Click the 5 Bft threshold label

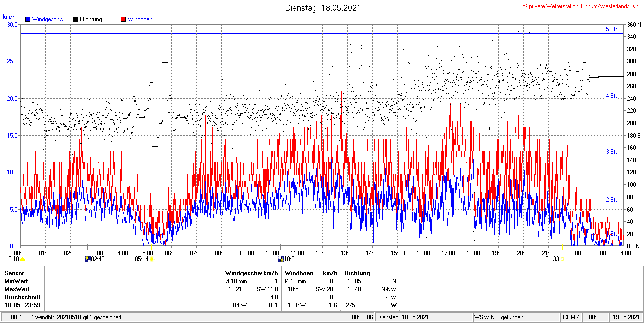click(611, 29)
